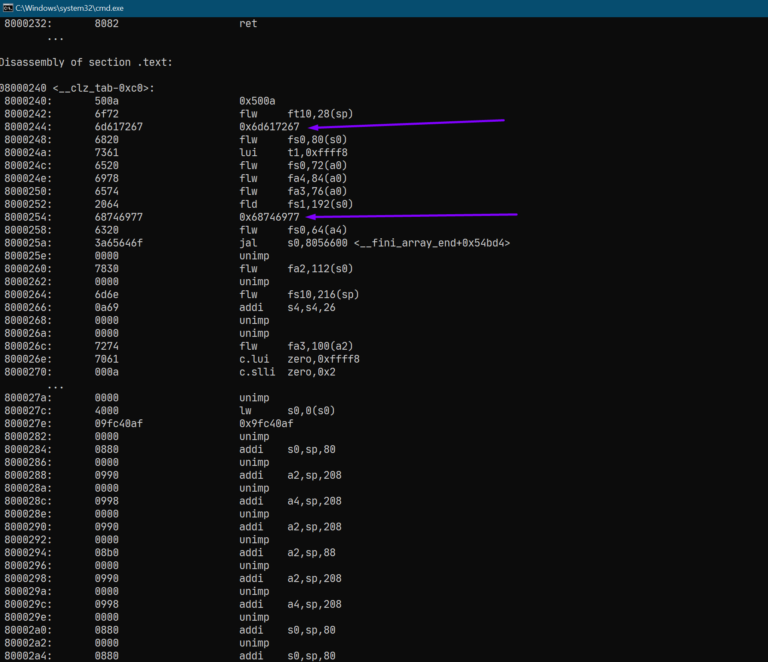Click the window title C:\Windows\system32\cmd.exe
The height and width of the screenshot is (662, 768).
[70, 8]
